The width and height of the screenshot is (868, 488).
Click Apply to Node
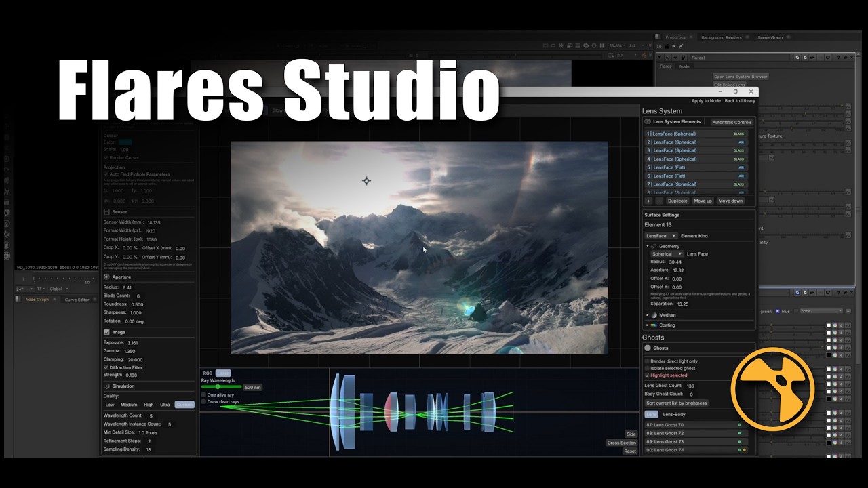coord(706,101)
